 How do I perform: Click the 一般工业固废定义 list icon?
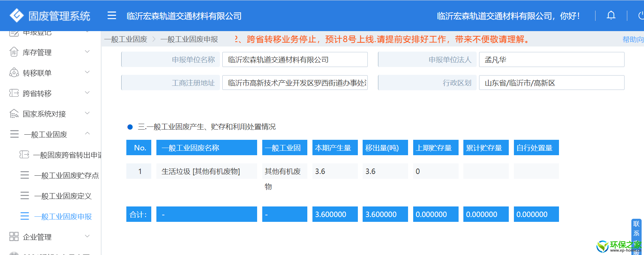pos(25,196)
